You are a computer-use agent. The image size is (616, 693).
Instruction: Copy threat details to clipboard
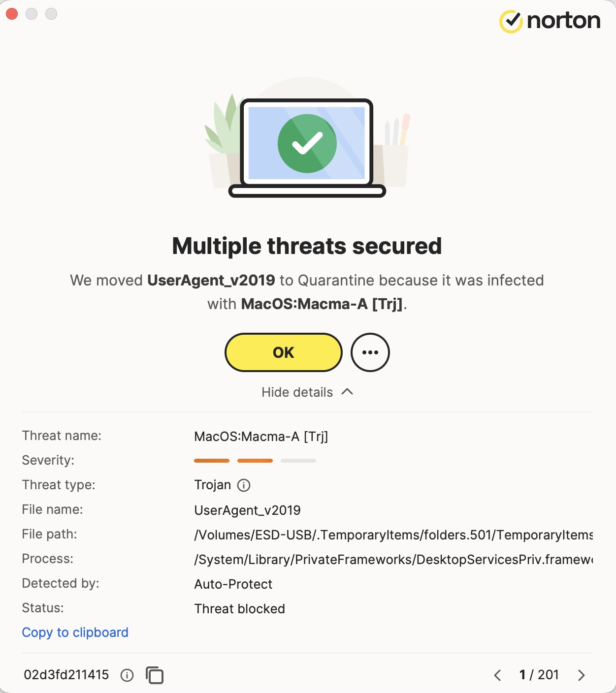(75, 632)
